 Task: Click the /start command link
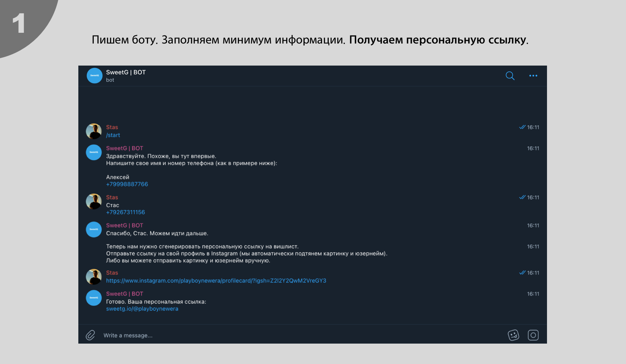coord(113,135)
